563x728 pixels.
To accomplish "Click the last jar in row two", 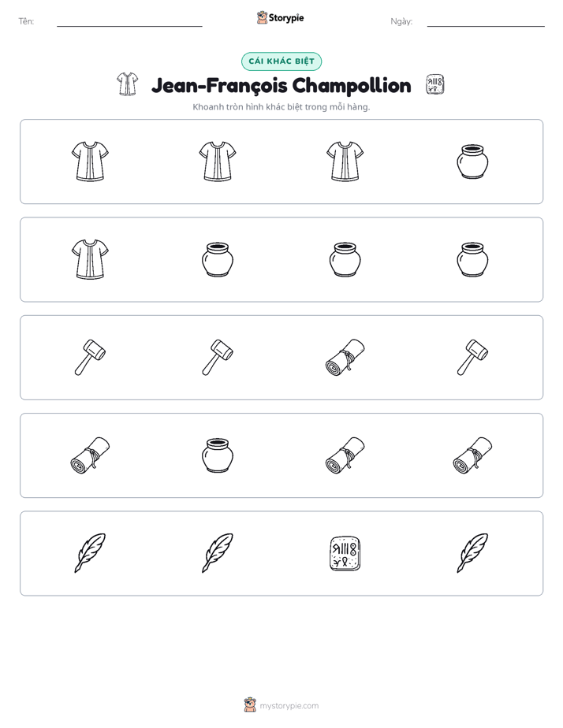I will [x=472, y=259].
